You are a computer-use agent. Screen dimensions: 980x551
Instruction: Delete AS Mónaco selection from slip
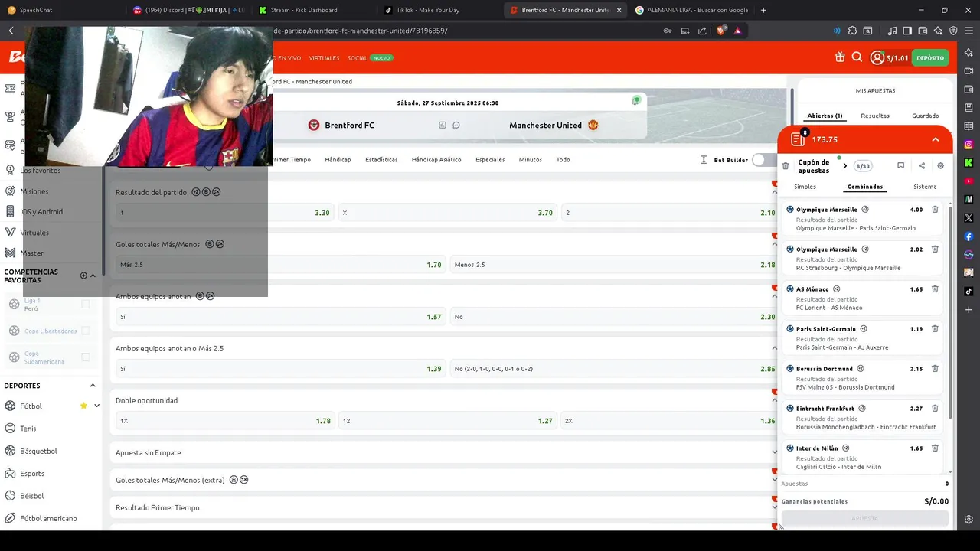click(x=935, y=289)
